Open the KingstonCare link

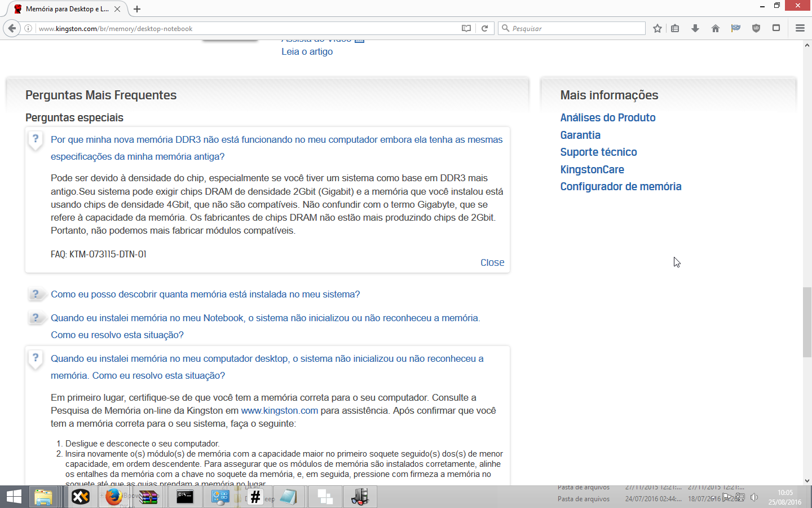click(x=592, y=169)
